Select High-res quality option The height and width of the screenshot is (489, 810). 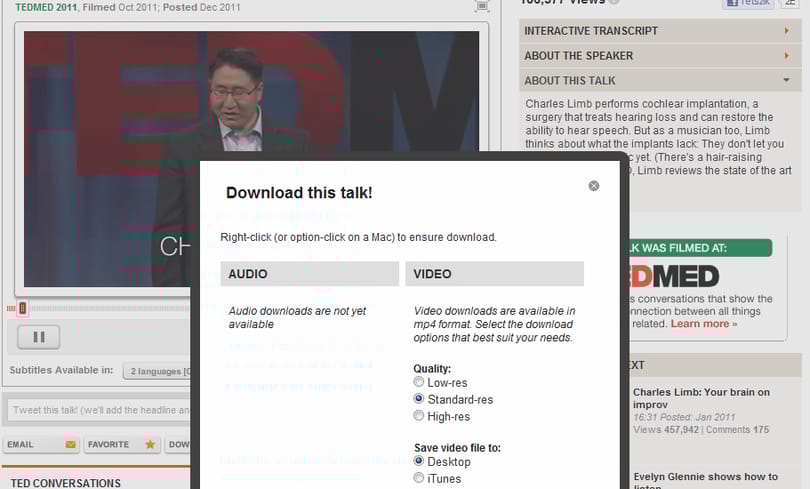click(418, 416)
